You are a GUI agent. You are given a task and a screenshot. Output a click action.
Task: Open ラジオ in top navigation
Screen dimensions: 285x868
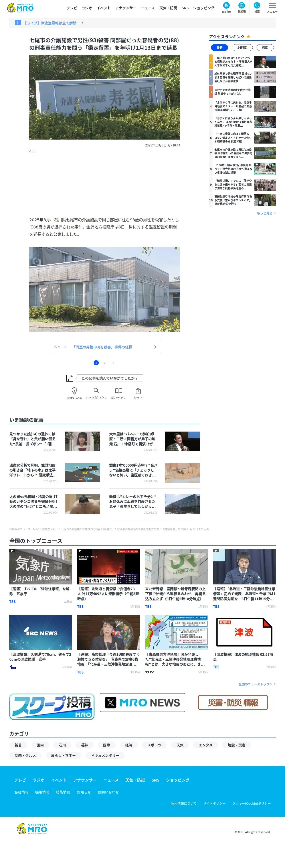(87, 8)
